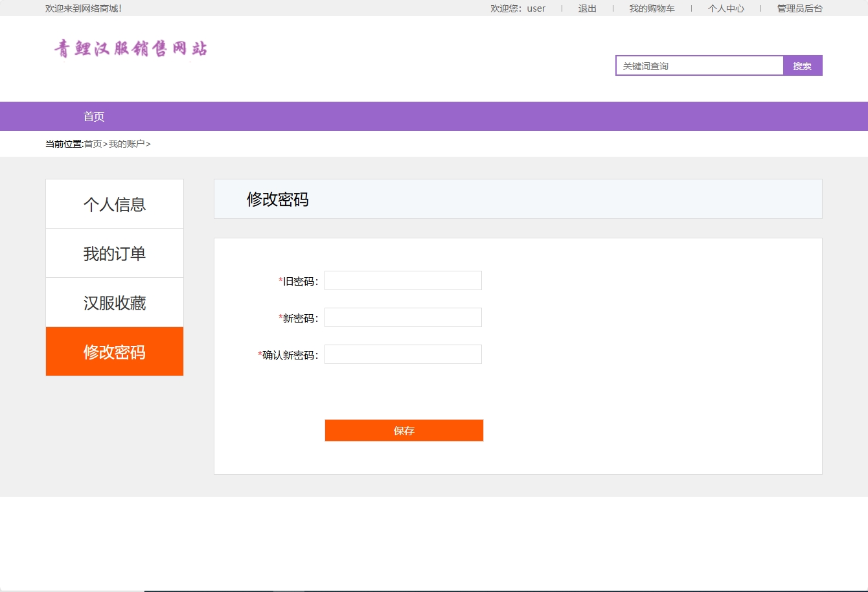Image resolution: width=868 pixels, height=592 pixels.
Task: Select the 修改密码 sidebar item
Action: point(115,352)
